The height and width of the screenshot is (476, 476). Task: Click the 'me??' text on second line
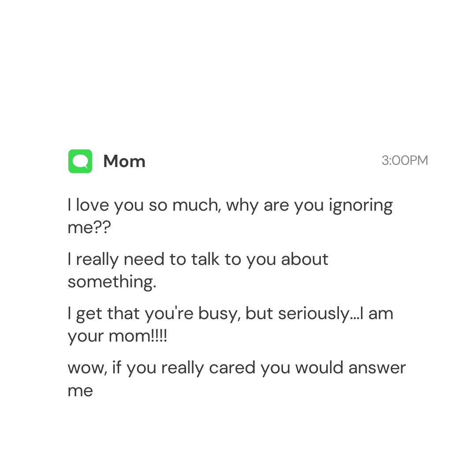coord(89,227)
